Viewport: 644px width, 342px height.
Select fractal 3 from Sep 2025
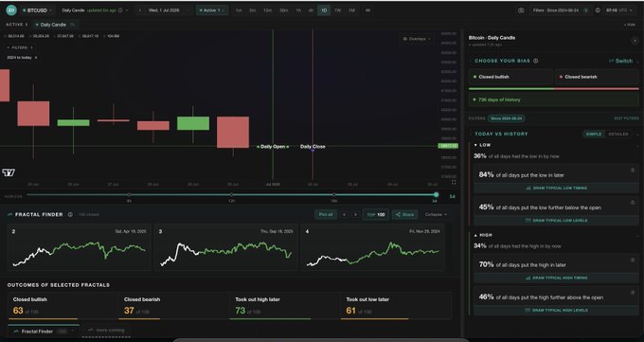(225, 246)
